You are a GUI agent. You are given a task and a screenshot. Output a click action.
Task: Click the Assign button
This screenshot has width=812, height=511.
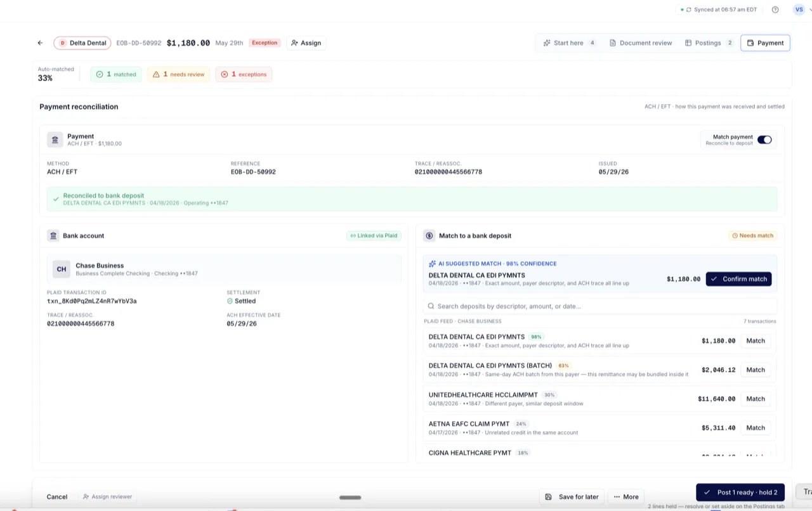click(x=306, y=43)
